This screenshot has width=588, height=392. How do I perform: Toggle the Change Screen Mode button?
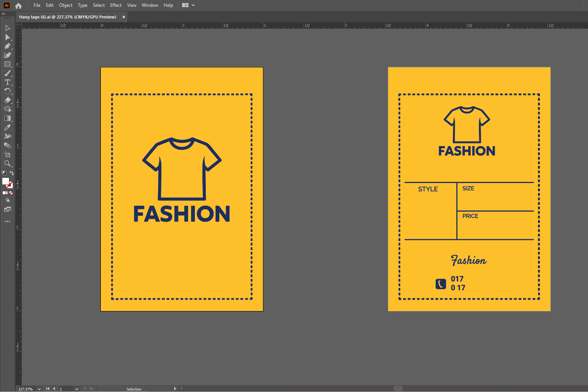(7, 209)
